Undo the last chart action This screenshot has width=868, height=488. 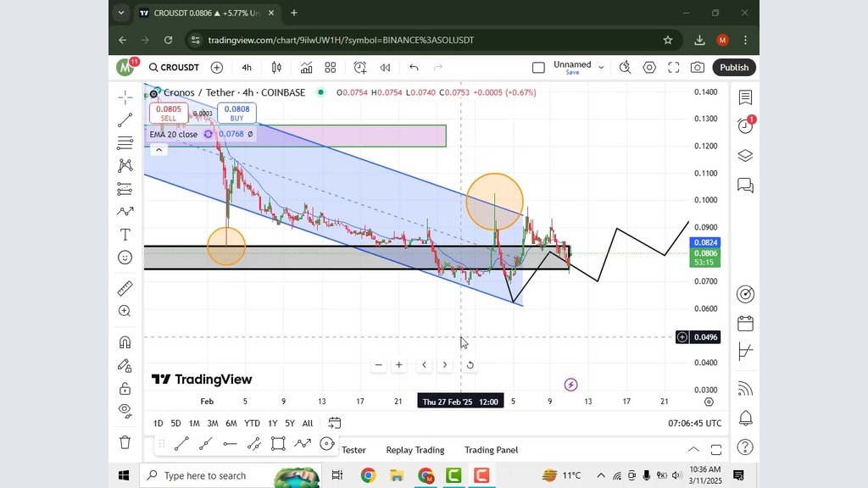(x=414, y=68)
